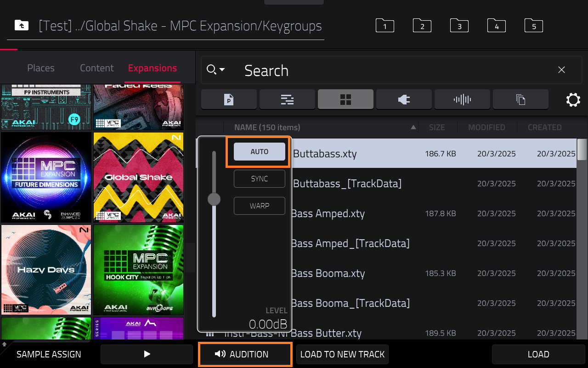The height and width of the screenshot is (368, 588).
Task: Click the 187.8 KB size cell
Action: (441, 213)
